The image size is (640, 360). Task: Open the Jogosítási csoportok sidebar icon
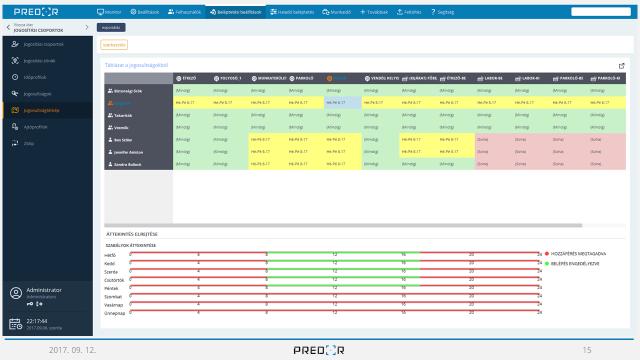pos(15,44)
